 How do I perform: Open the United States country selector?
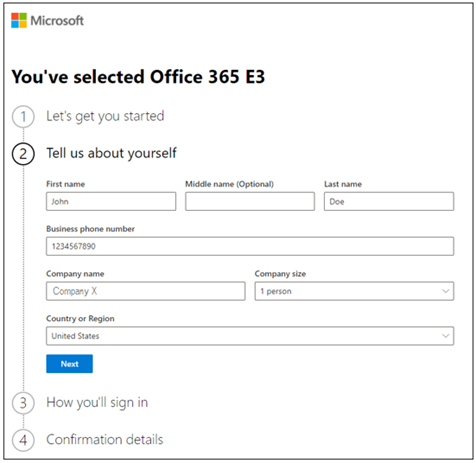[x=250, y=336]
